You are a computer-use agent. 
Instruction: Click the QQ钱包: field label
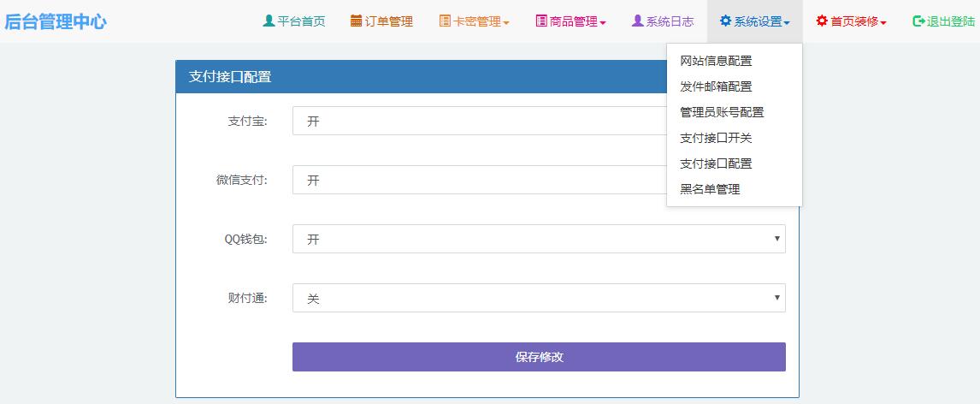click(x=245, y=240)
